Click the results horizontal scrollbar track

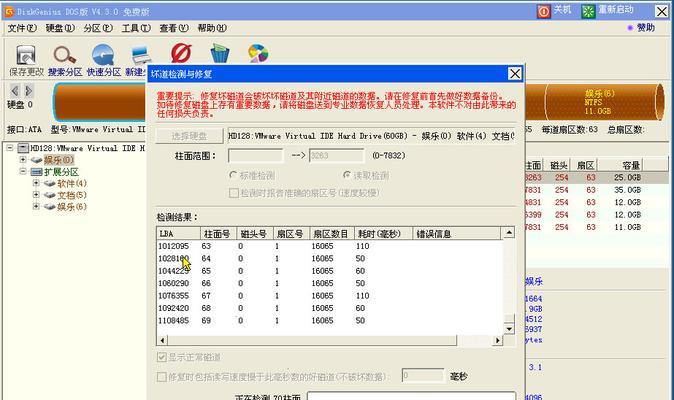[330, 340]
